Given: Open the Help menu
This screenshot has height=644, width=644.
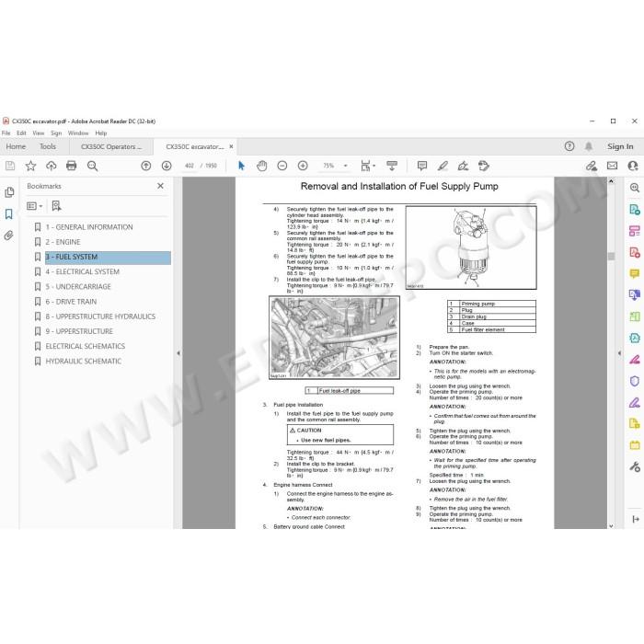Looking at the screenshot, I should click(101, 133).
